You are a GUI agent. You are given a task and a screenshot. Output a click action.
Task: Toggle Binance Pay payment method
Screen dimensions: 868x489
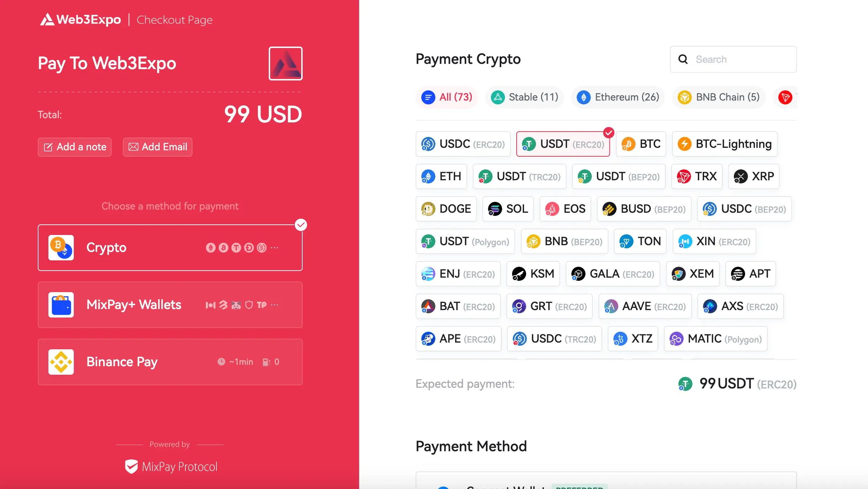tap(170, 362)
